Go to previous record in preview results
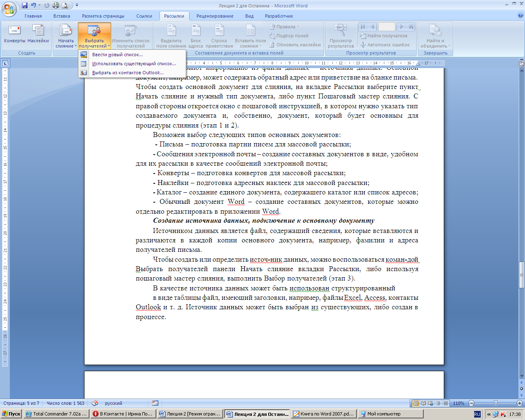 [372, 27]
